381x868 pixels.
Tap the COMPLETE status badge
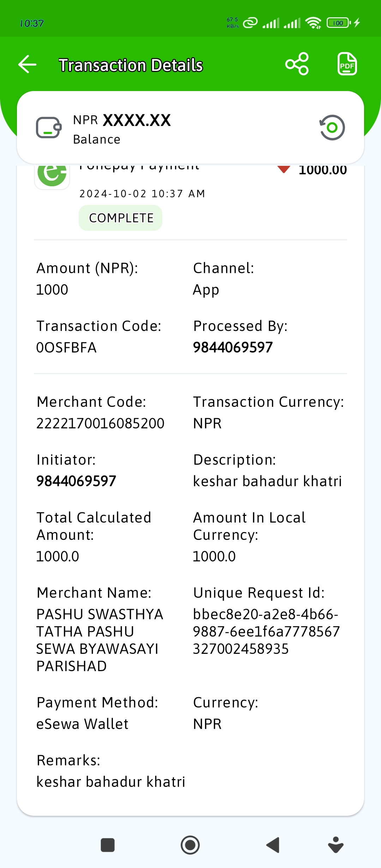121,218
